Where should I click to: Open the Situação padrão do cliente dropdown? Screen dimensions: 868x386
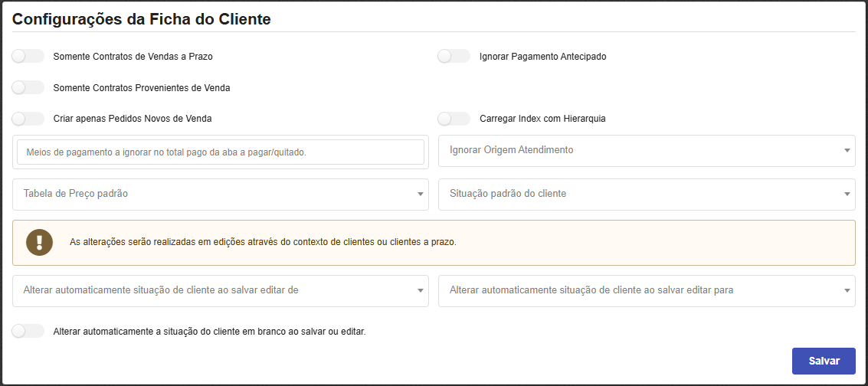coord(646,195)
